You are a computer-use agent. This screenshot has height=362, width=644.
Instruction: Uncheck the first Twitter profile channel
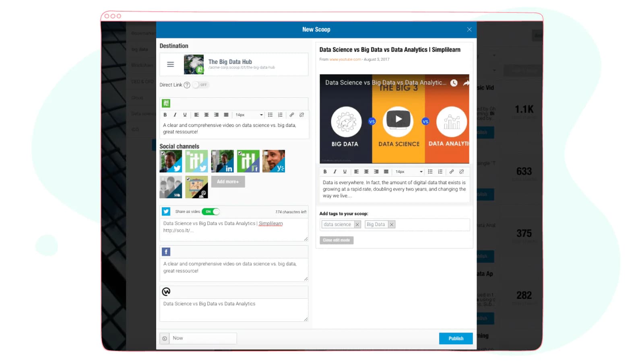[171, 161]
